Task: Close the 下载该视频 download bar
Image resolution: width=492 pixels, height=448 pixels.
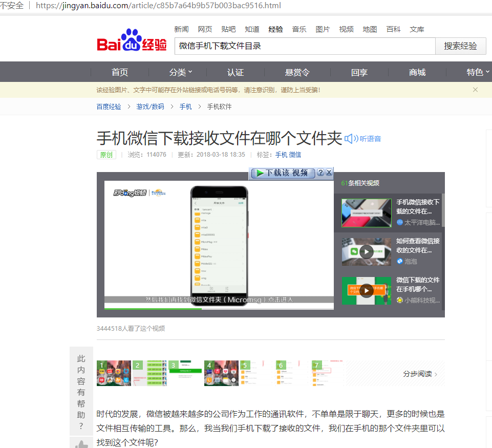Action: pyautogui.click(x=329, y=172)
